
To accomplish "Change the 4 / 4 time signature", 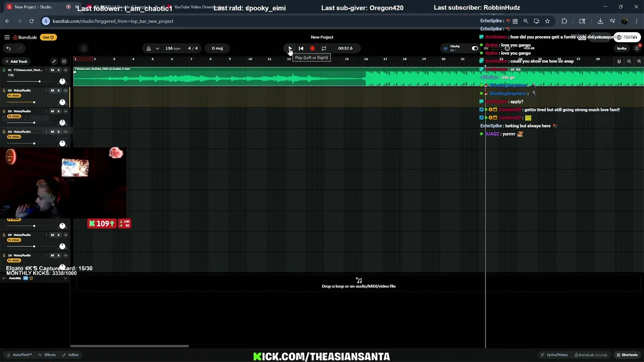I will click(x=193, y=48).
